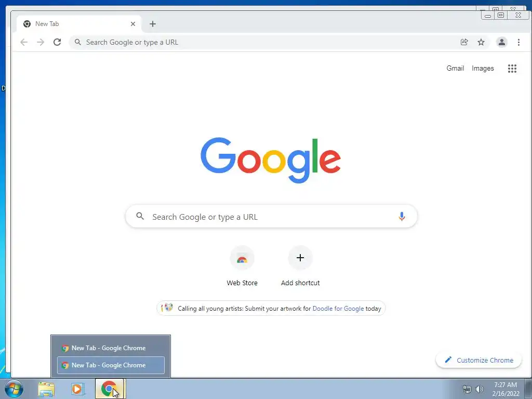Click the share page icon in the address bar

coord(464,42)
